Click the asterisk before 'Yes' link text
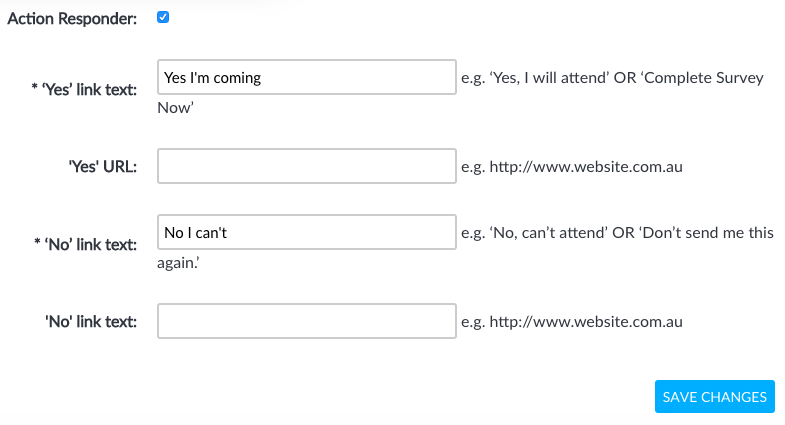 click(x=35, y=89)
